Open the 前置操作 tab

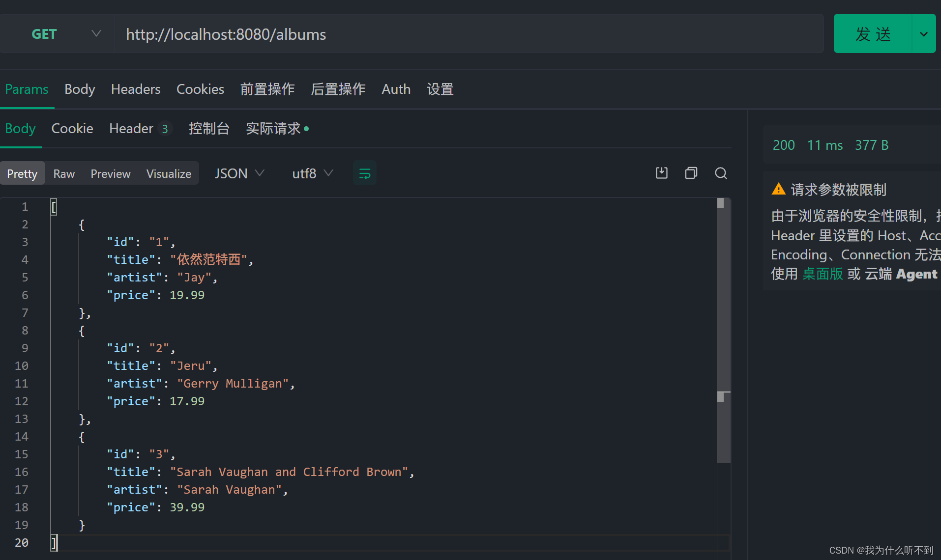[267, 89]
